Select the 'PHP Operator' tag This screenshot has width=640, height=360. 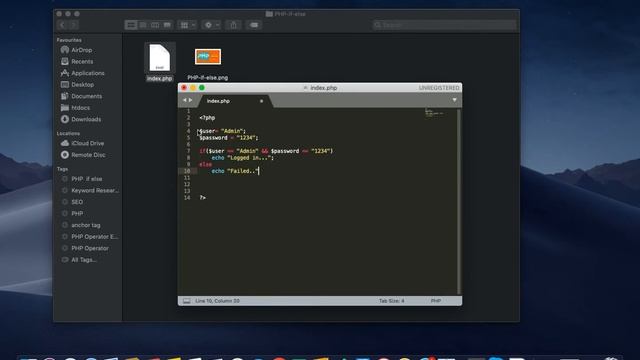click(x=90, y=249)
